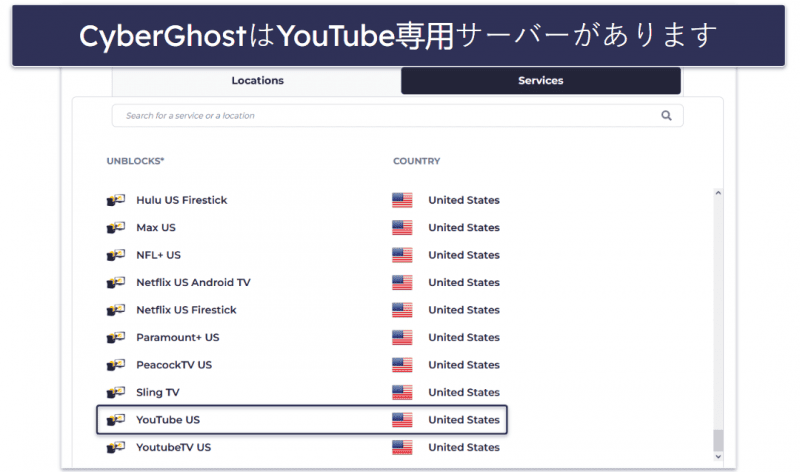
Task: Click United States in the Paramount+ US row
Action: coord(464,338)
